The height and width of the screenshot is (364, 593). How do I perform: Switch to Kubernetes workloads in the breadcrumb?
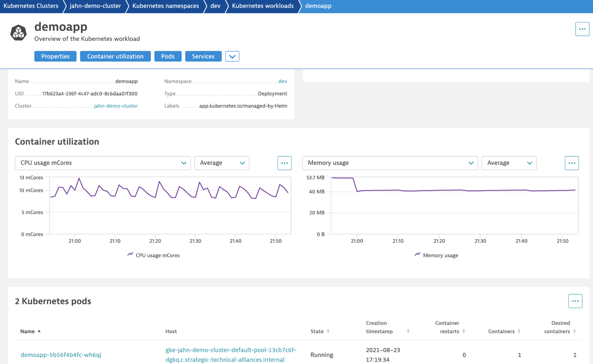click(x=263, y=6)
